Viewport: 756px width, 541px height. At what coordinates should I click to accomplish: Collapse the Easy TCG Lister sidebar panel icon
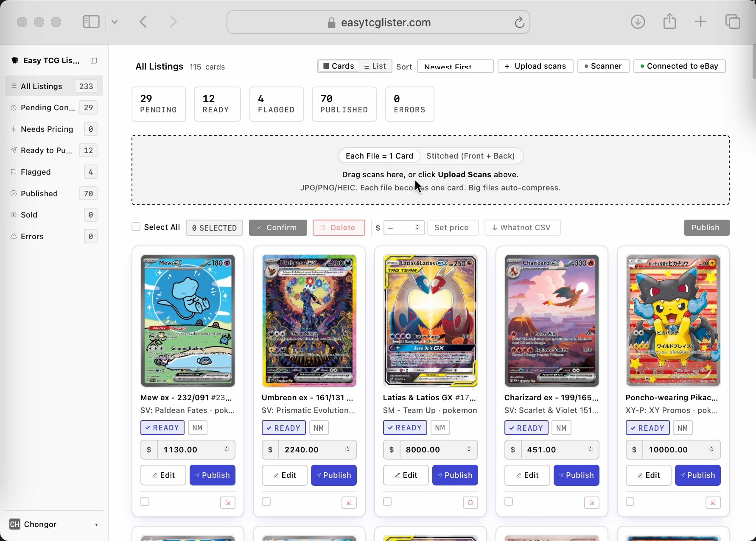point(94,61)
